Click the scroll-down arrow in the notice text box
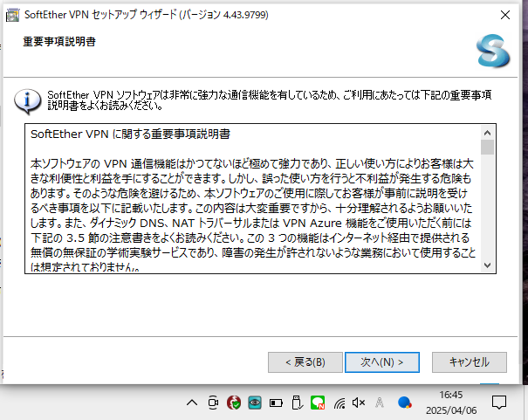 pyautogui.click(x=487, y=265)
